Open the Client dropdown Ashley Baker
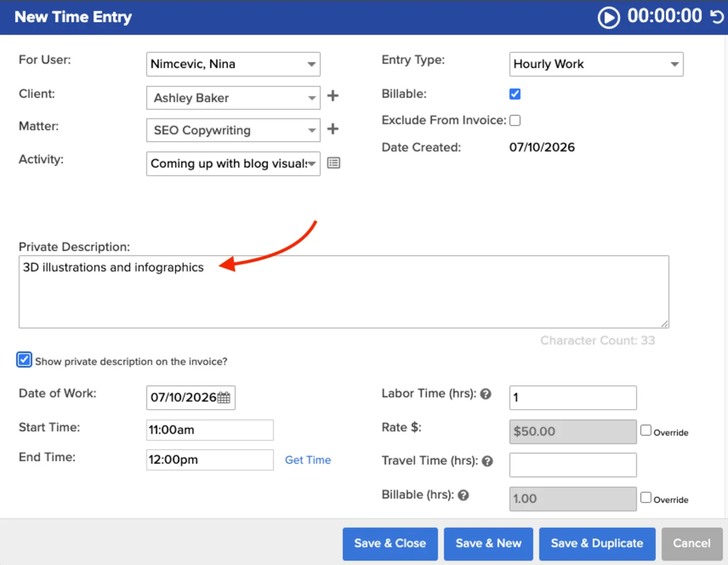 click(x=234, y=98)
